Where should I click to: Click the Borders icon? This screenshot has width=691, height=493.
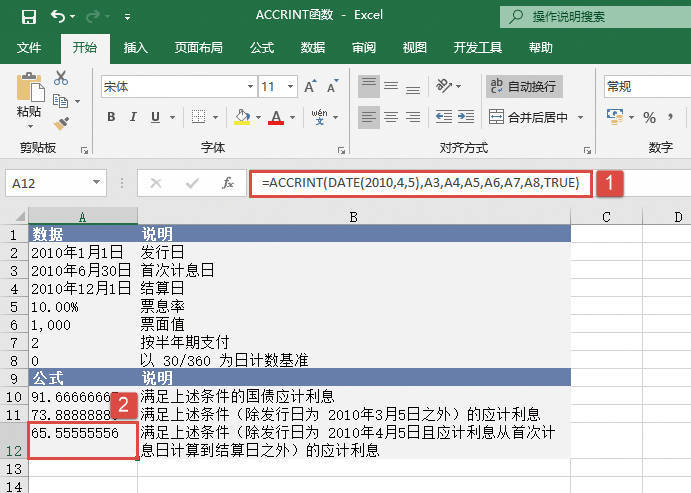tap(198, 117)
